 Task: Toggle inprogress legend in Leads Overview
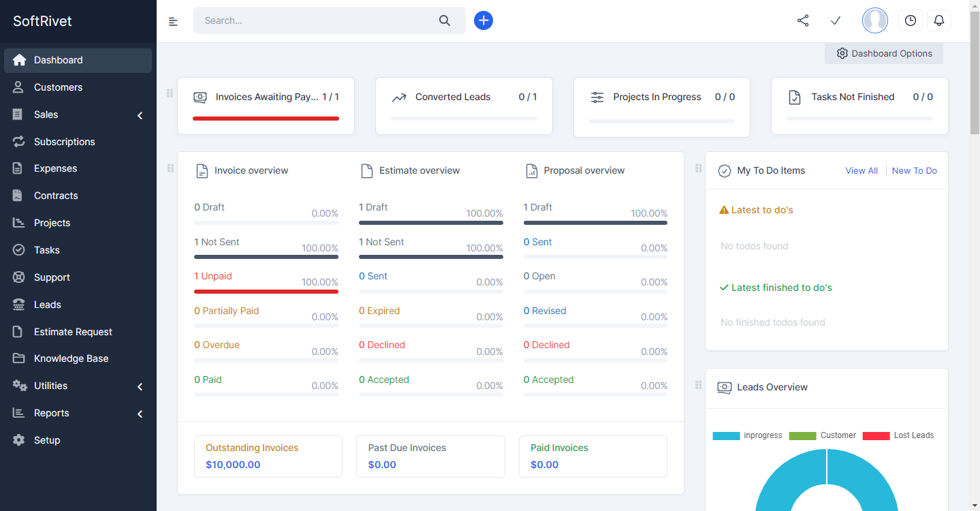coord(747,435)
